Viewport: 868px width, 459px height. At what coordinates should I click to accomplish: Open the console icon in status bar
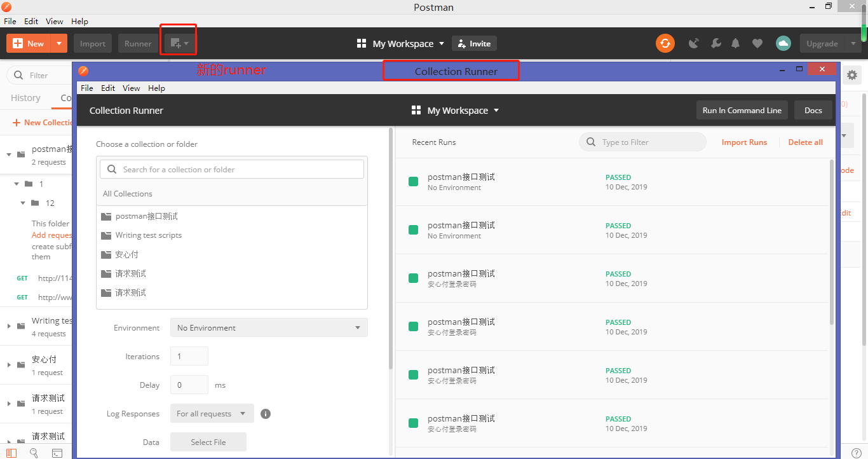click(x=57, y=453)
